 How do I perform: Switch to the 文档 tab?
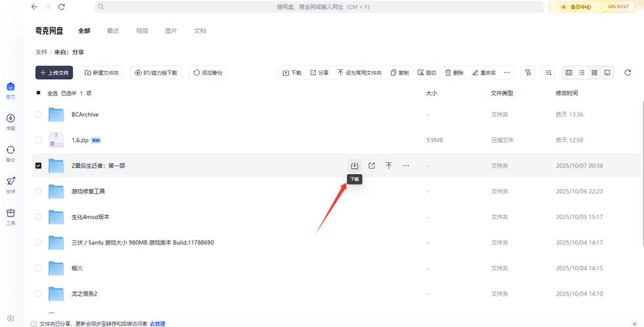click(x=200, y=31)
